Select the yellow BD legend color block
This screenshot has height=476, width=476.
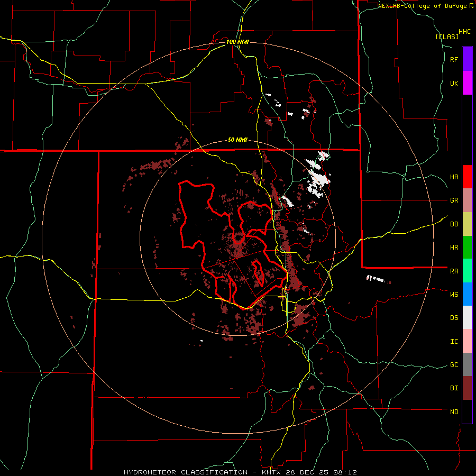click(x=467, y=224)
